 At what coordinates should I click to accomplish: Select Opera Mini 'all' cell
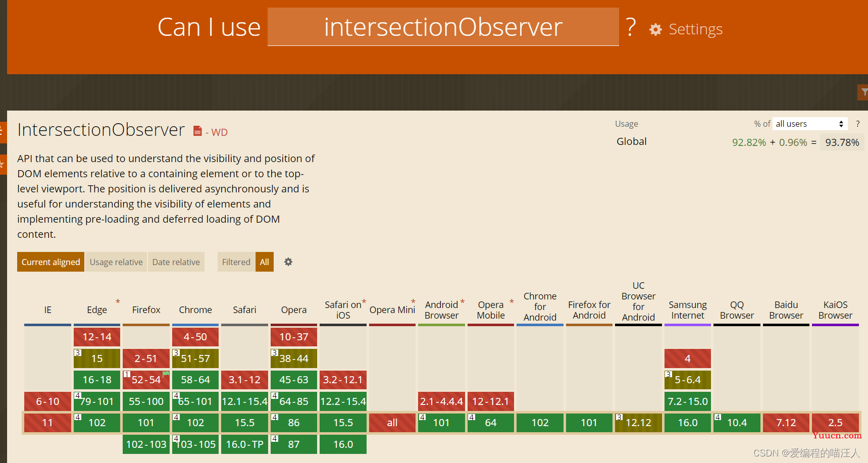click(392, 423)
